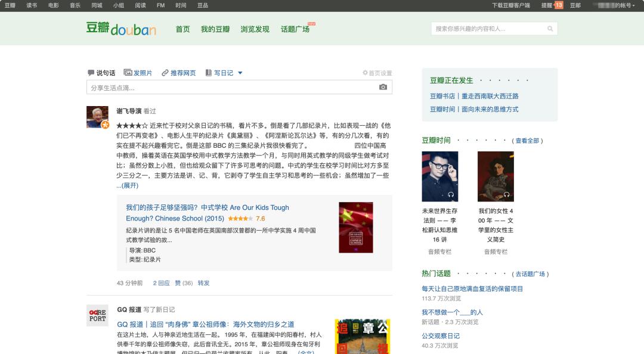644x354 pixels.
Task: Click the camera icon inside the share box
Action: tap(384, 86)
